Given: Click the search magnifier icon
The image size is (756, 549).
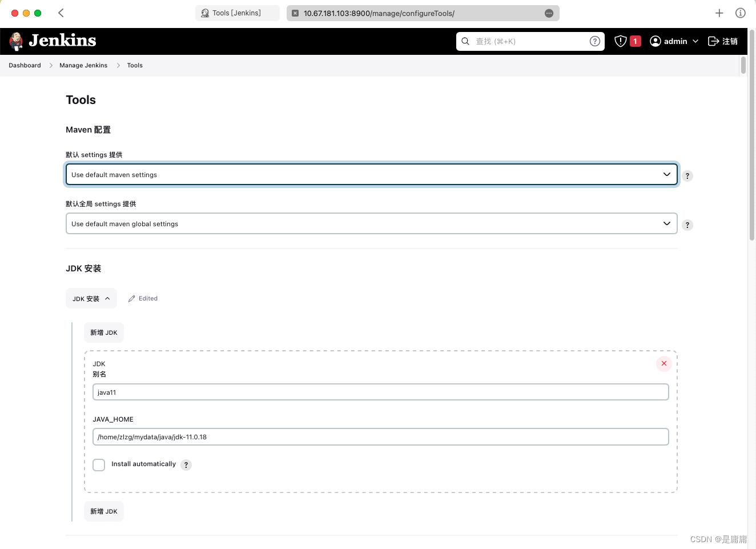Looking at the screenshot, I should (x=465, y=41).
